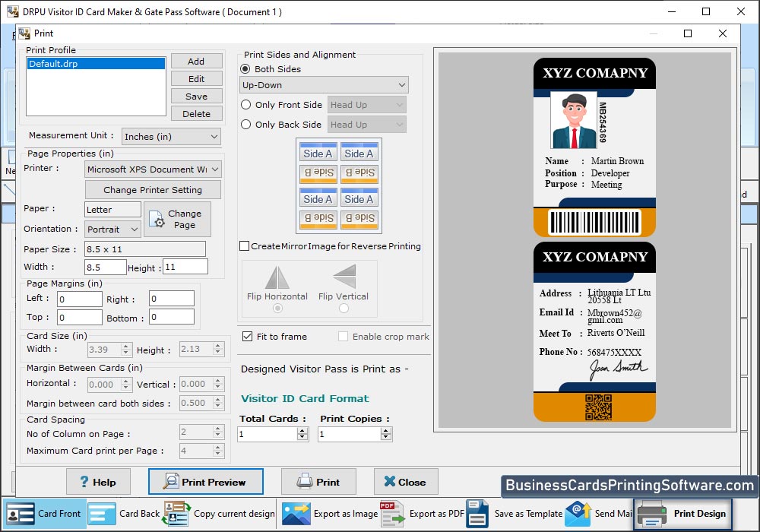The height and width of the screenshot is (532, 760).
Task: Select the Export as Image icon
Action: [296, 514]
